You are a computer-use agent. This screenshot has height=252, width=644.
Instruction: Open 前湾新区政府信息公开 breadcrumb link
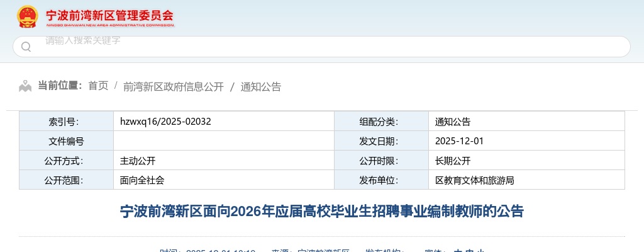coord(174,86)
